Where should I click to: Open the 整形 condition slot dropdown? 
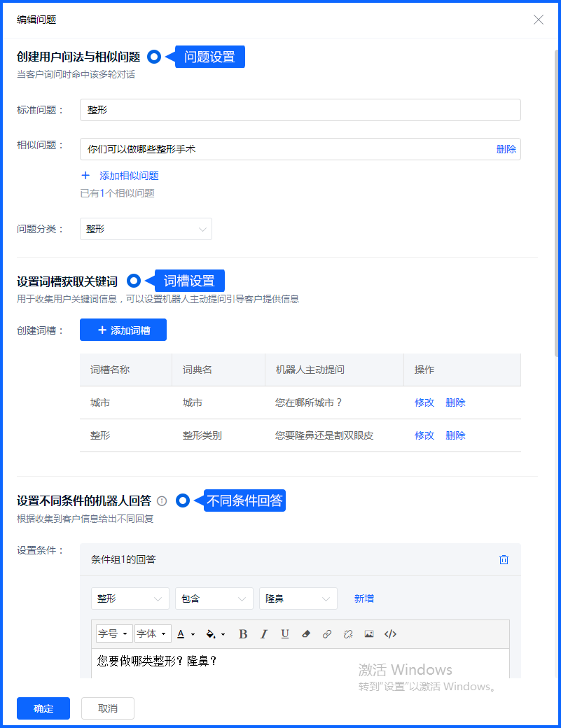click(x=130, y=598)
